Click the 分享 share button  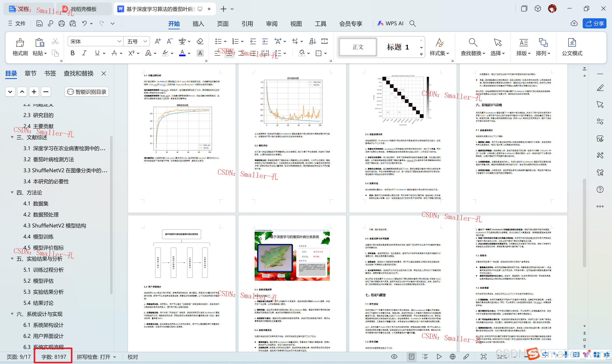tap(594, 24)
